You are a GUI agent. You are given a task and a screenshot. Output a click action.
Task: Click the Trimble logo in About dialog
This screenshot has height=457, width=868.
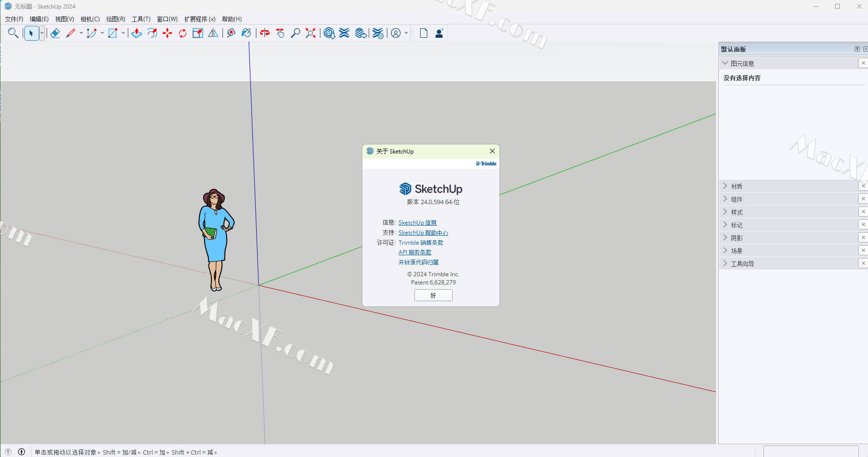point(486,163)
